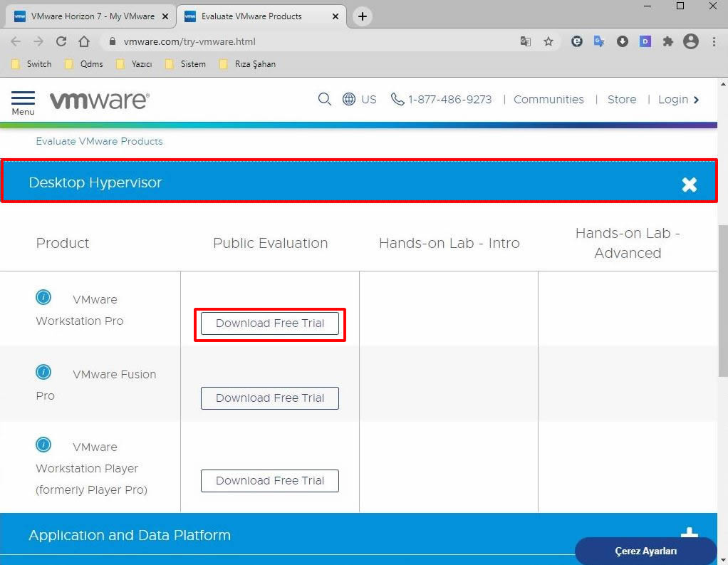
Task: Open the Qdms bookmark folder
Action: (84, 64)
